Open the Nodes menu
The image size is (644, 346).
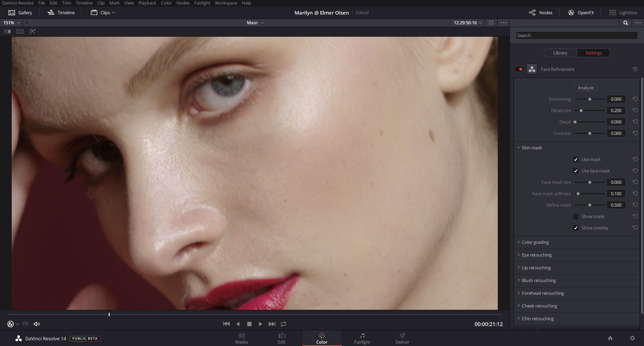(x=183, y=3)
